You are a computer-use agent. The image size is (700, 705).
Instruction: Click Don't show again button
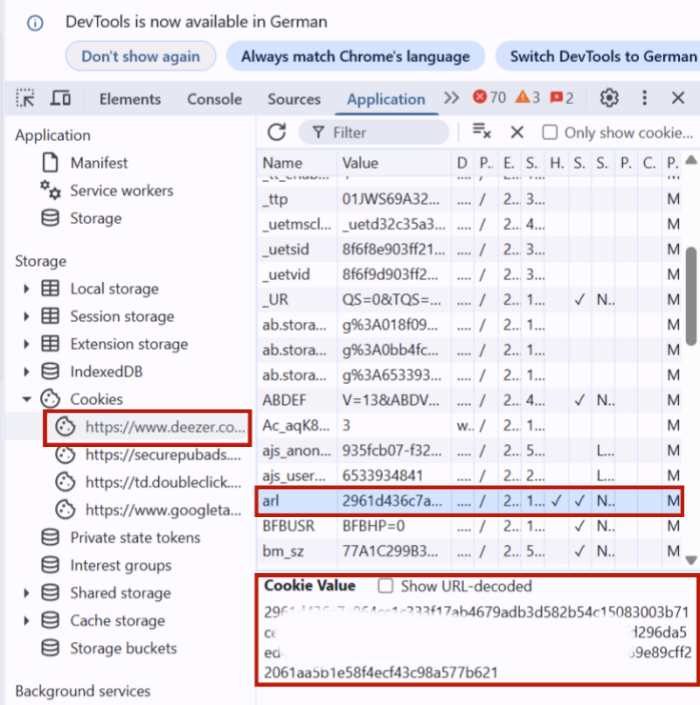[140, 56]
